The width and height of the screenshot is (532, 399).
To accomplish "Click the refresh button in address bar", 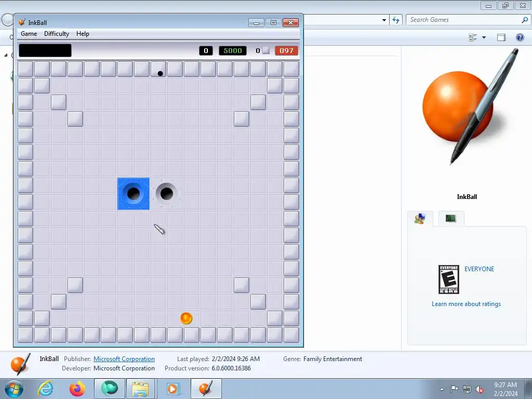I will pyautogui.click(x=396, y=20).
